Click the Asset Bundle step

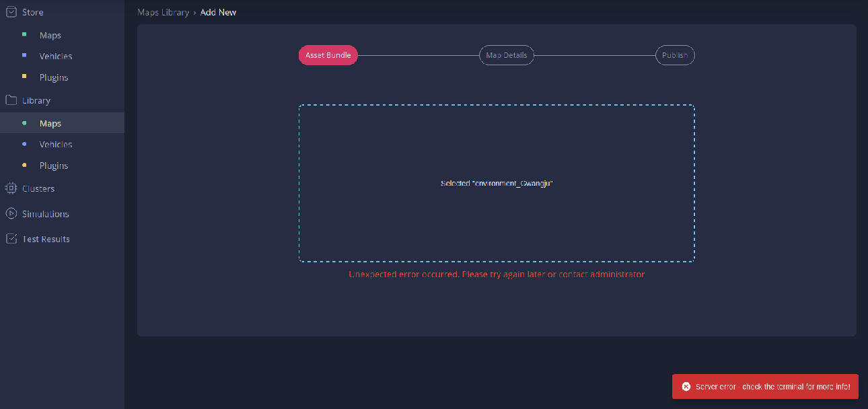(328, 54)
